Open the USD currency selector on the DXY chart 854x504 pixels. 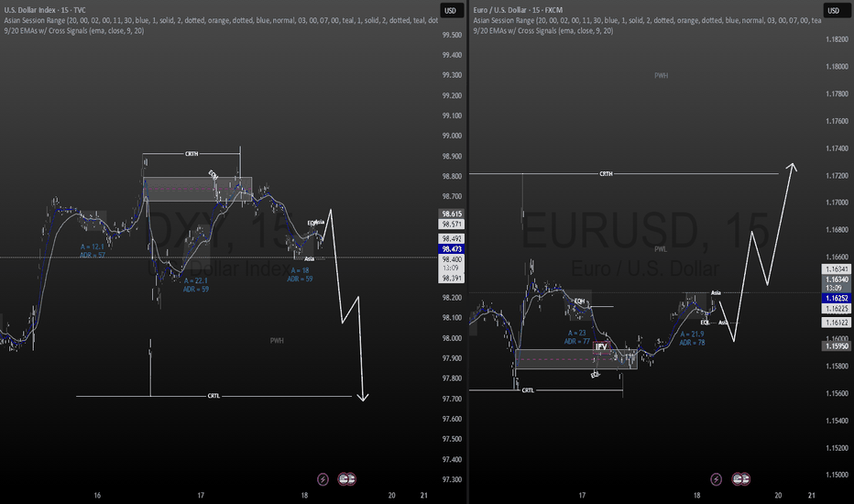(x=451, y=10)
